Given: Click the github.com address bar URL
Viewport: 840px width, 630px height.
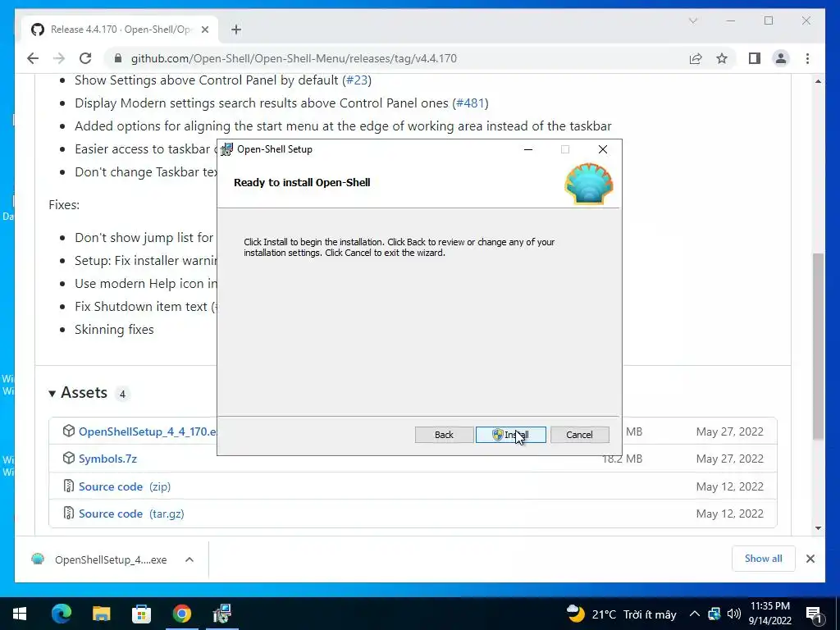Looking at the screenshot, I should point(294,58).
